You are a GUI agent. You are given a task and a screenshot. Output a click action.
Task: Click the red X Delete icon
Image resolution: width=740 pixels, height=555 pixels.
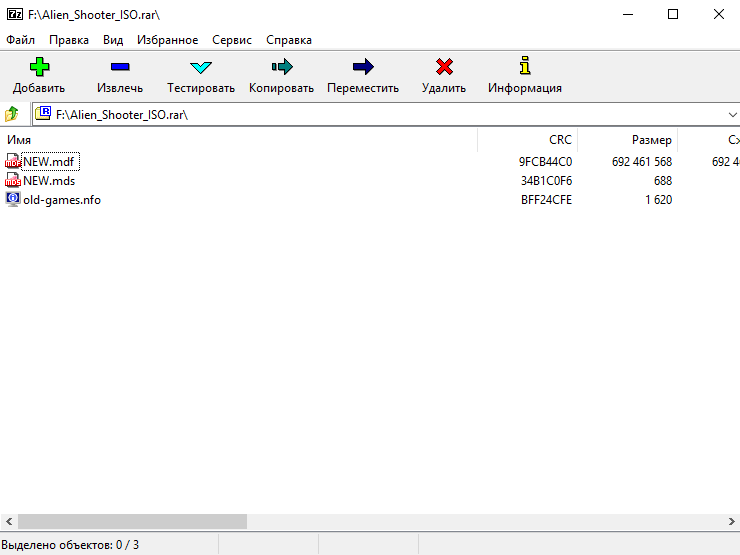[x=444, y=67]
